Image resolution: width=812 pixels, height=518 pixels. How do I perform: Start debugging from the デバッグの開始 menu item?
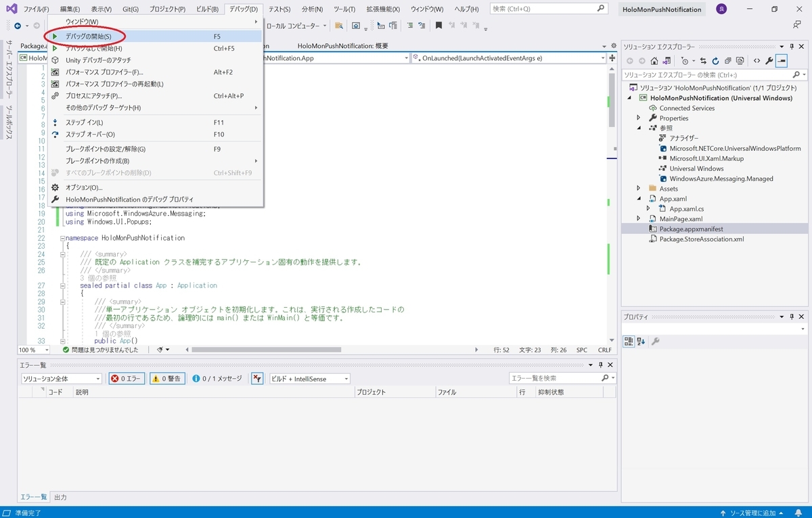pyautogui.click(x=155, y=36)
